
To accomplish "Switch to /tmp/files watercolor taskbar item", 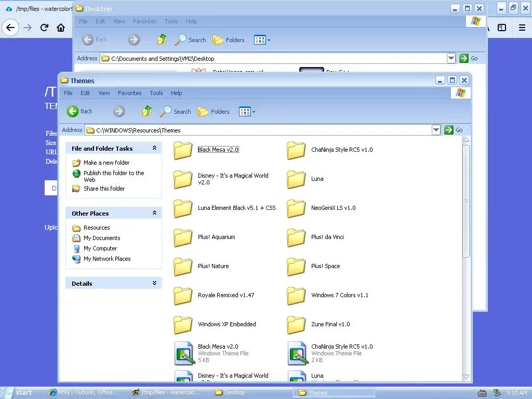I will [x=167, y=393].
